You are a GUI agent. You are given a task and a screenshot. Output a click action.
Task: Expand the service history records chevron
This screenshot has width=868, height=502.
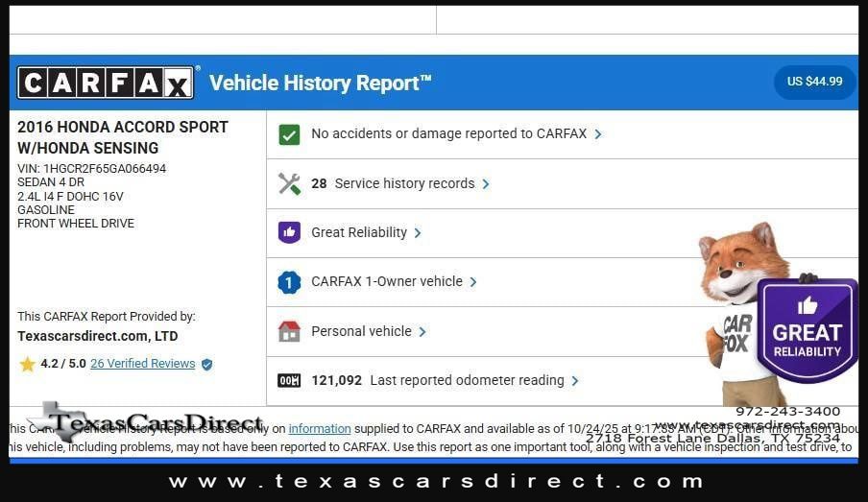pyautogui.click(x=486, y=183)
